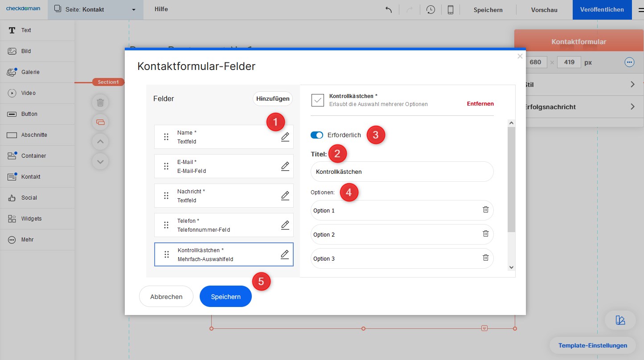This screenshot has height=360, width=644.
Task: Toggle the Erforderlich switch off
Action: click(x=317, y=135)
